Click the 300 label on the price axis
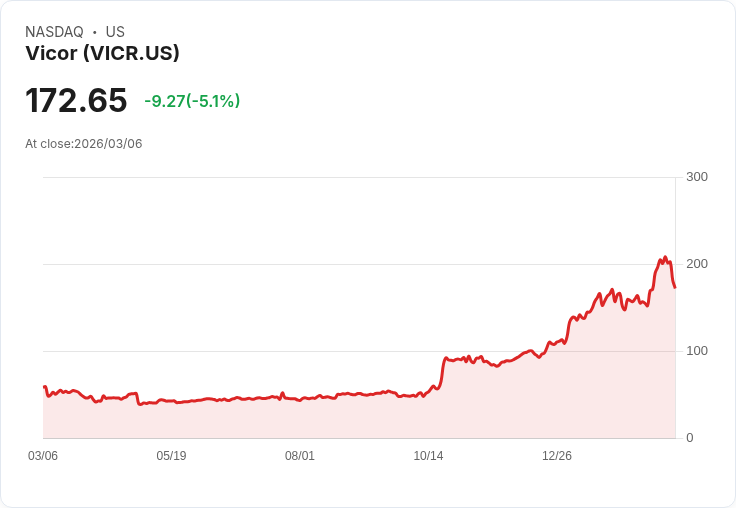Image resolution: width=736 pixels, height=508 pixels. 697,177
